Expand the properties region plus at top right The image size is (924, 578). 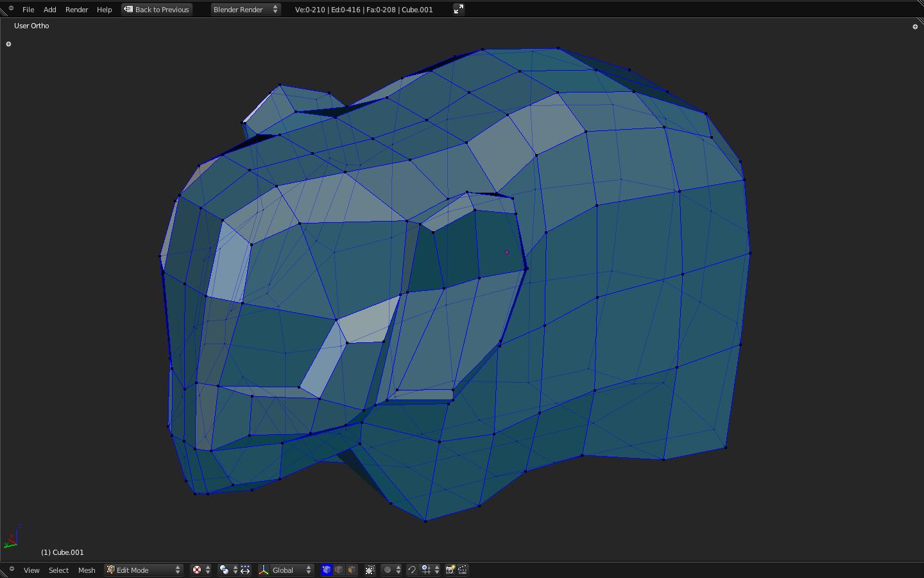(x=915, y=26)
